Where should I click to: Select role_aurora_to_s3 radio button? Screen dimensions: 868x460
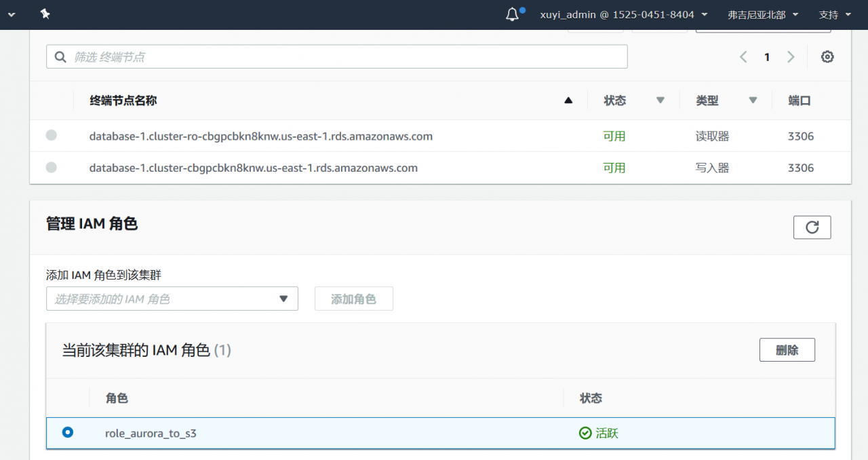tap(67, 432)
